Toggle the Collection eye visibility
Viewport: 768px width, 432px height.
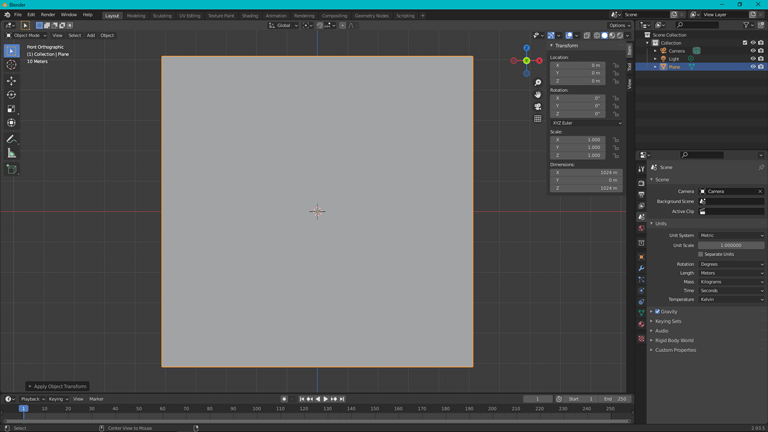click(x=753, y=43)
